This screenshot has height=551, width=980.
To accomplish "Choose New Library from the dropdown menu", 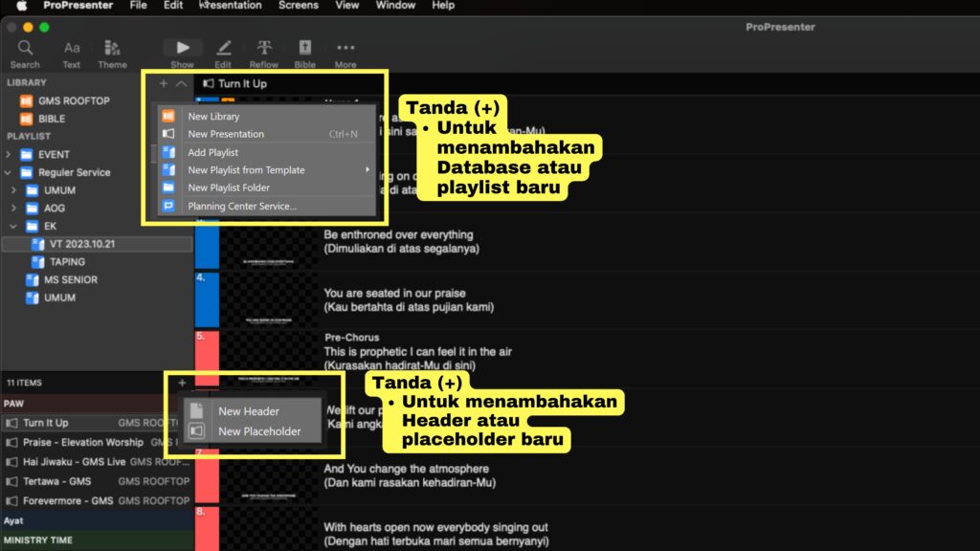I will (x=267, y=116).
